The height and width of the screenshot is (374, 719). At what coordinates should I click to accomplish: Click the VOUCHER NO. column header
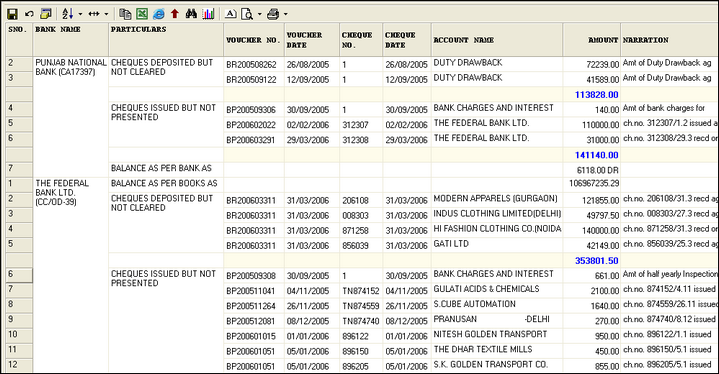click(254, 39)
